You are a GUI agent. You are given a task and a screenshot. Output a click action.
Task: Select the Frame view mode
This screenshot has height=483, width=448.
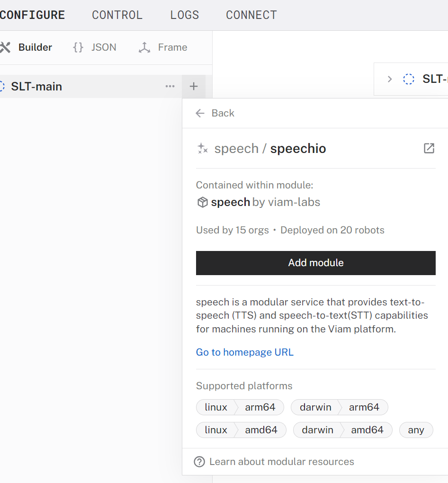click(x=163, y=47)
